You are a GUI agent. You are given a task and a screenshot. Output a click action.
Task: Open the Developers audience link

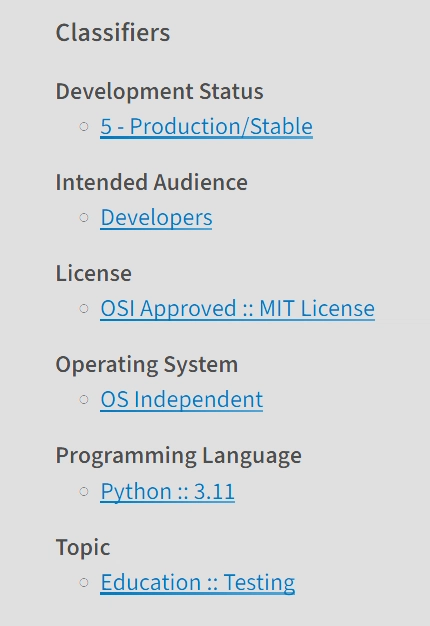(x=156, y=218)
